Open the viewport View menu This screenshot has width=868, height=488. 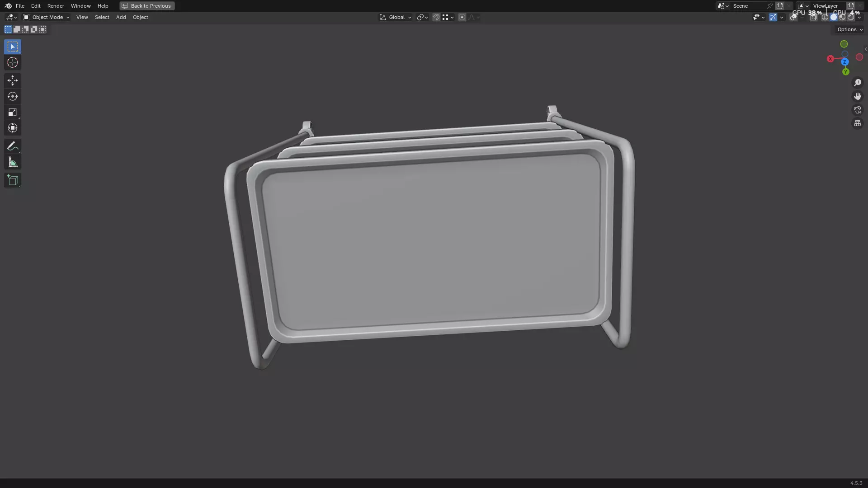[82, 17]
